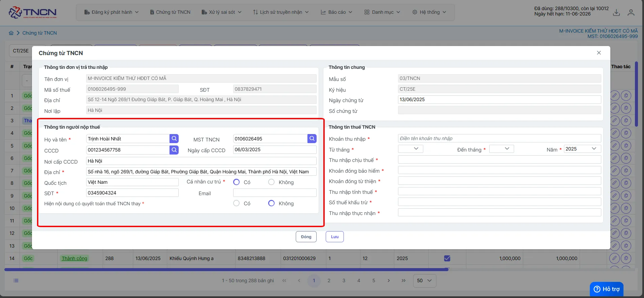Expand the Đến tháng dropdown
Screen dimensions: 644x298
click(x=501, y=149)
